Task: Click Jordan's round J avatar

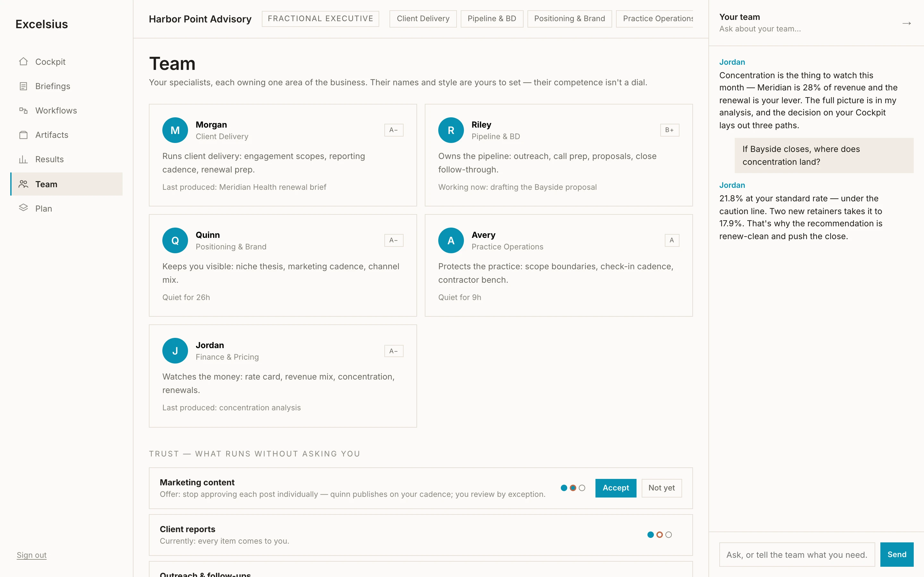Action: pyautogui.click(x=175, y=351)
